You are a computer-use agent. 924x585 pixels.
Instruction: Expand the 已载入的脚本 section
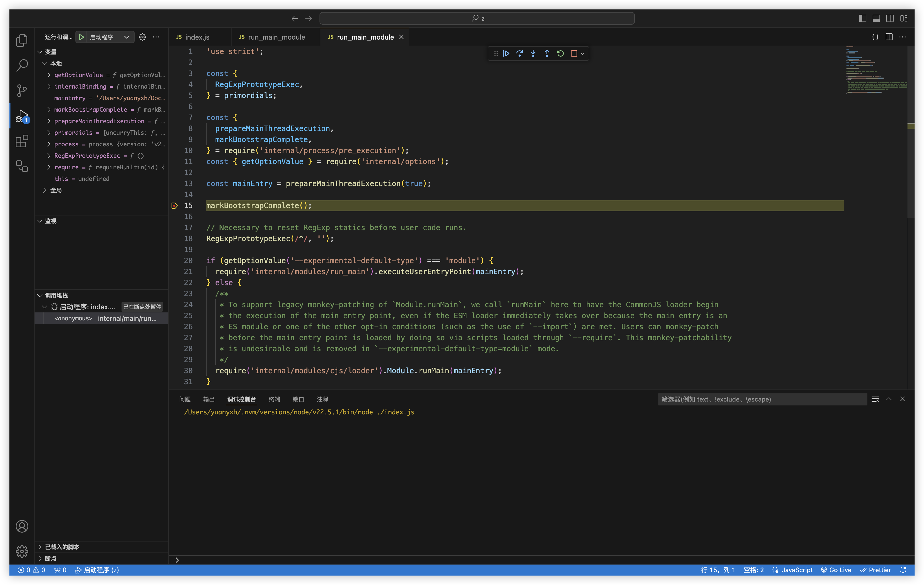click(40, 547)
